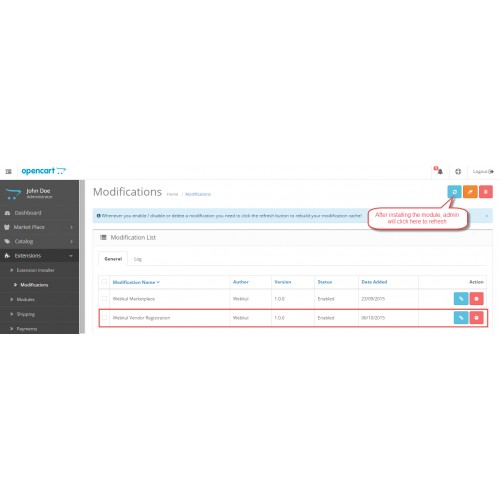Expand the Catalog sidebar menu

(39, 241)
